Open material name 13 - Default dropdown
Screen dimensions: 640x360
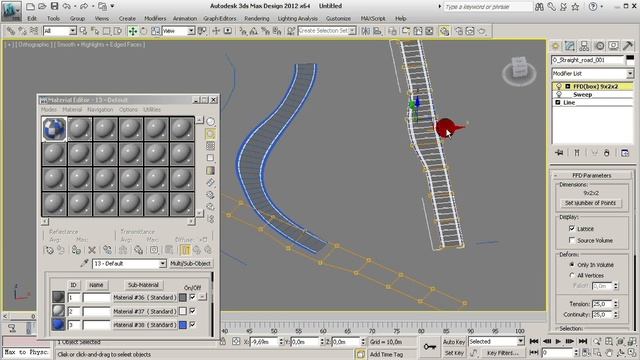tap(162, 264)
